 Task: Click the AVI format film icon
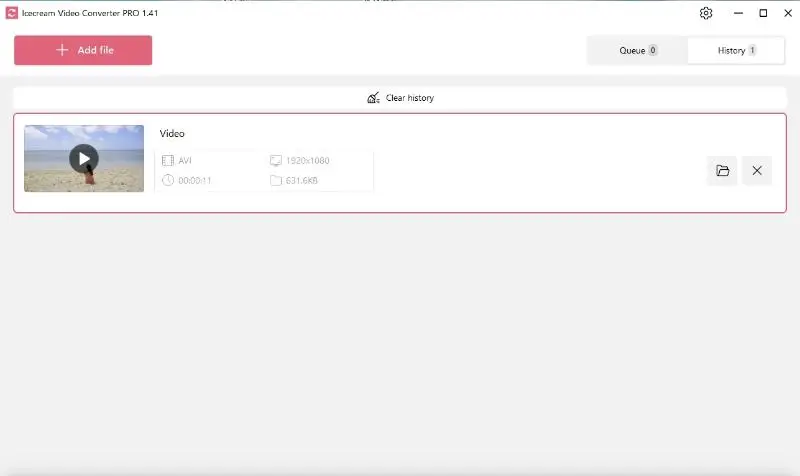167,161
